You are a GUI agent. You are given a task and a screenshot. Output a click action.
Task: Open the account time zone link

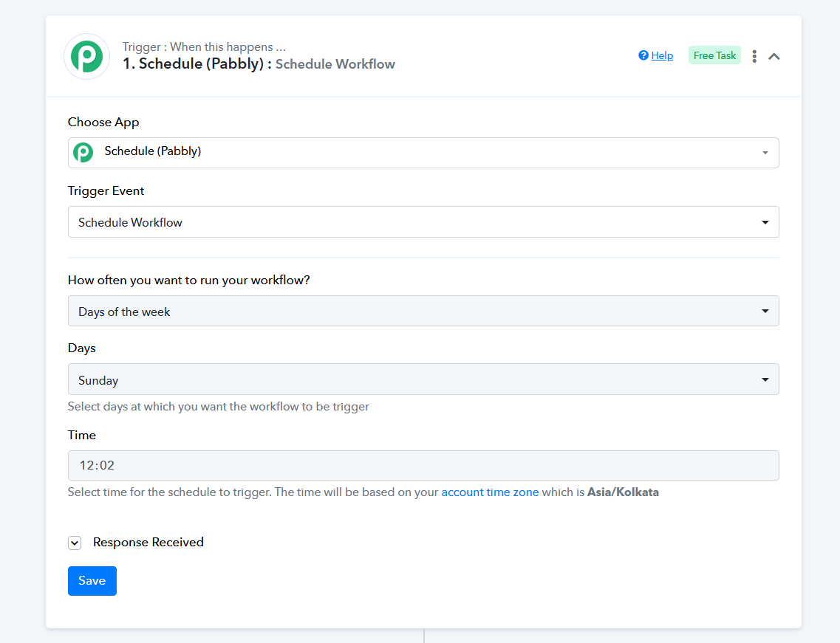(490, 492)
